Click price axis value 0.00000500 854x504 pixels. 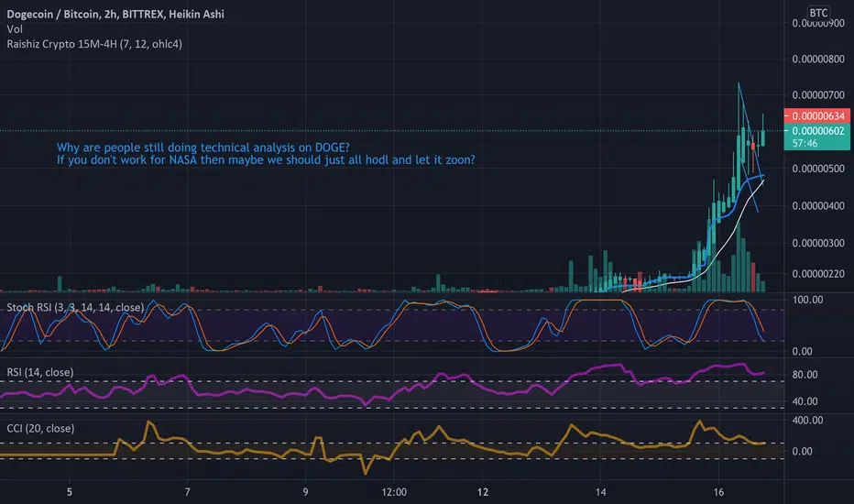(818, 169)
